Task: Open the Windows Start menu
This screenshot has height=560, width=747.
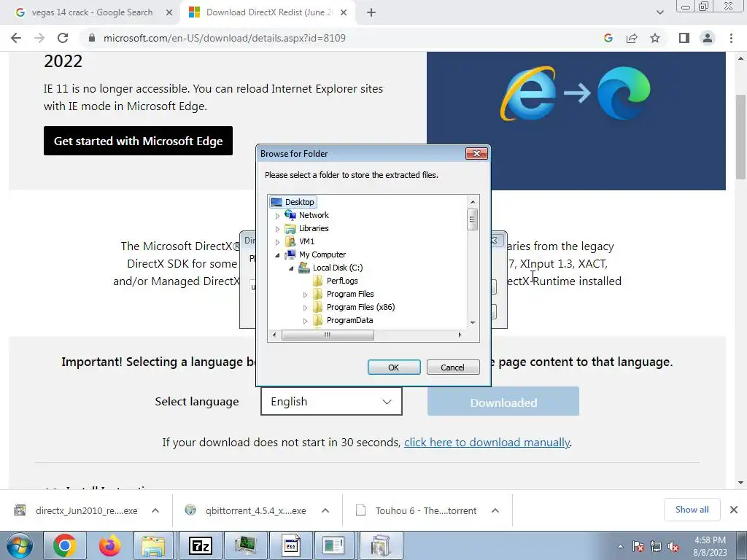Action: click(x=20, y=545)
